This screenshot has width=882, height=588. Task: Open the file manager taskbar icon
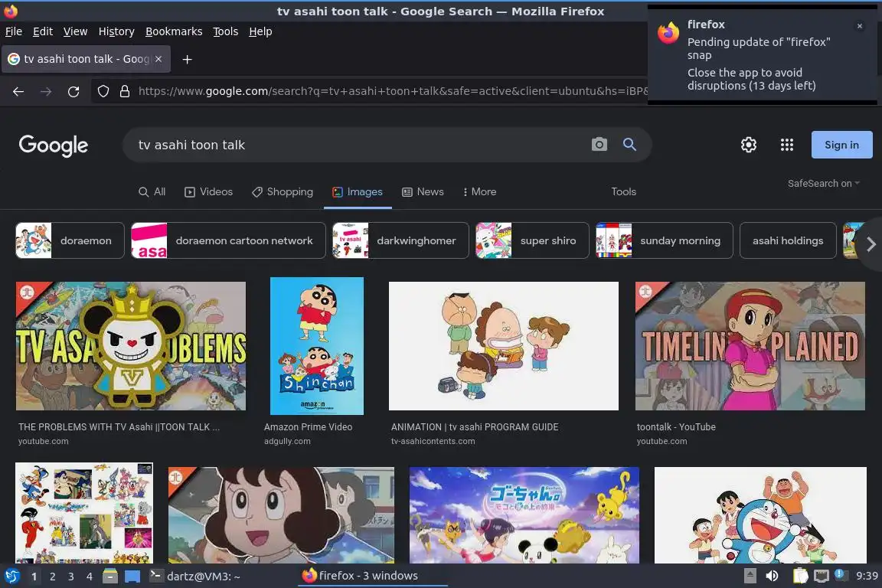point(110,576)
